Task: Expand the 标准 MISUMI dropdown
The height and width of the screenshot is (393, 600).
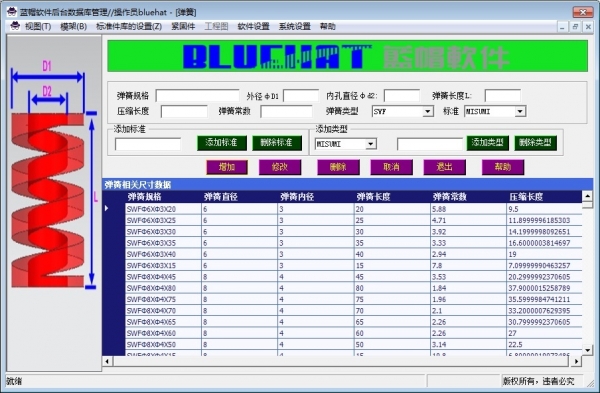Action: click(x=520, y=112)
